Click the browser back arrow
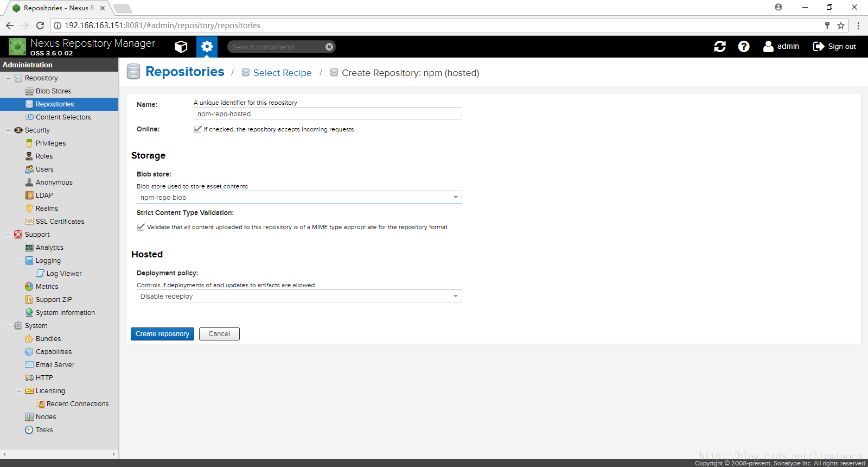868x467 pixels. (10, 26)
